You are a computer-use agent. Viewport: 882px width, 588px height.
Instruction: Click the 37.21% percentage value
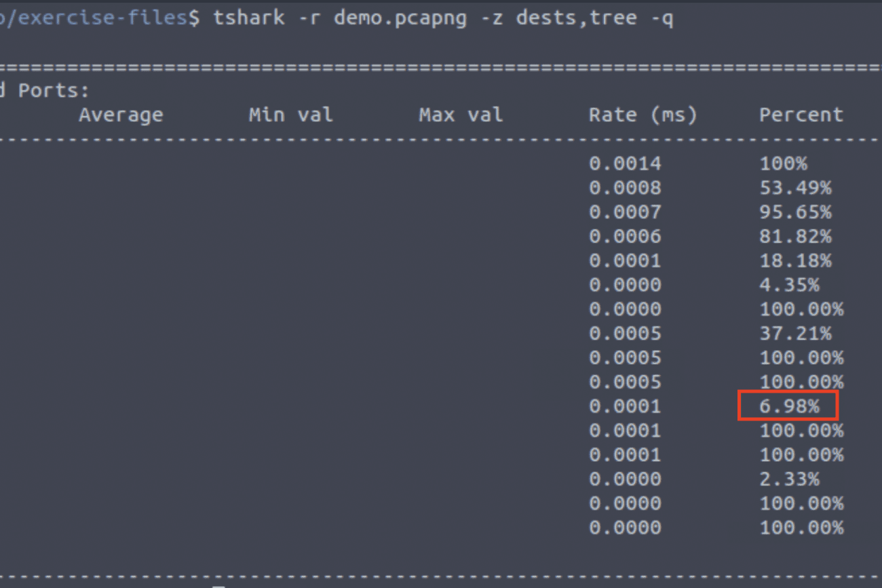point(795,333)
